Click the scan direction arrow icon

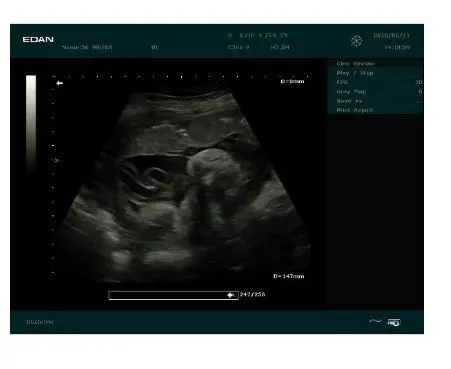[x=59, y=83]
